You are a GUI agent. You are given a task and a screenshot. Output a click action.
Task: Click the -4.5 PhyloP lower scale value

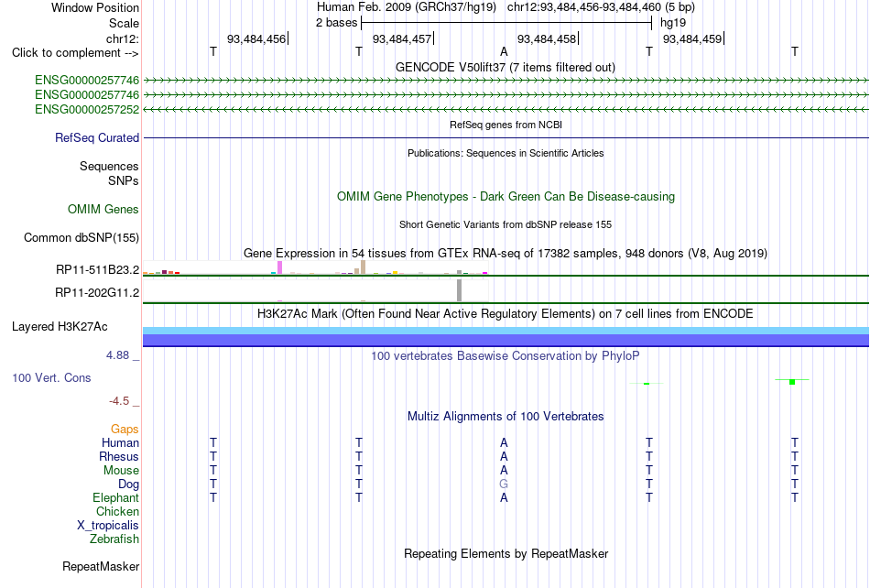119,400
